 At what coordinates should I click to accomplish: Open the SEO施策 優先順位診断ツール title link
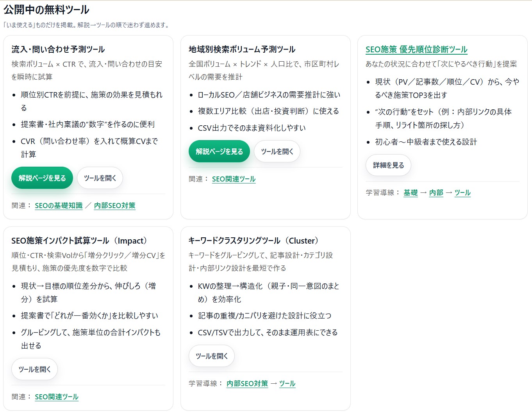click(x=416, y=50)
